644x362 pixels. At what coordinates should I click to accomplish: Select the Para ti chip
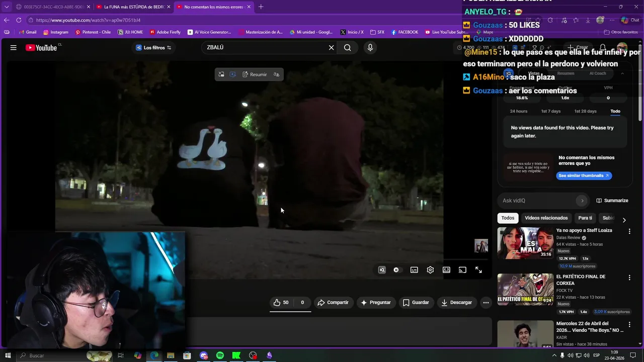(x=585, y=218)
